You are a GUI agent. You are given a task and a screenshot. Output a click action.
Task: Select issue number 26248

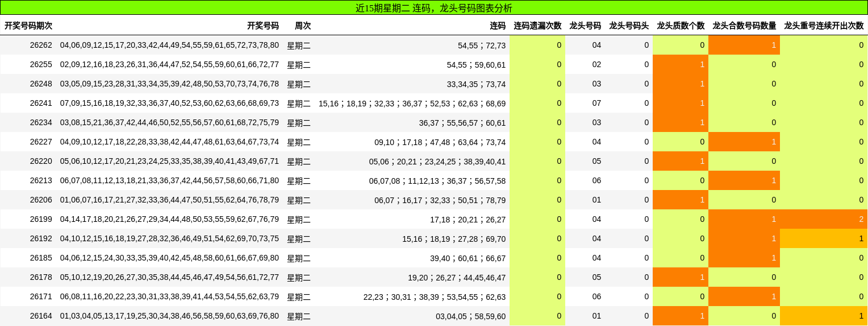click(41, 84)
